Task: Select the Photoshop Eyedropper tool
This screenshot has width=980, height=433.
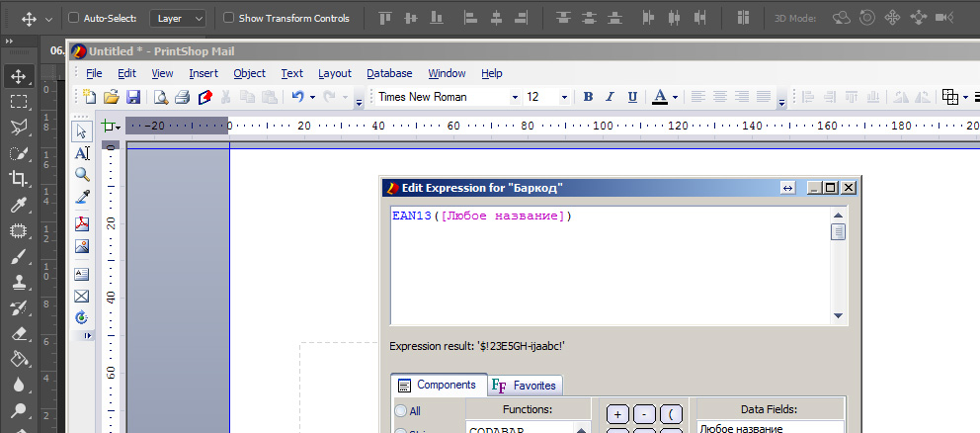Action: pos(19,205)
